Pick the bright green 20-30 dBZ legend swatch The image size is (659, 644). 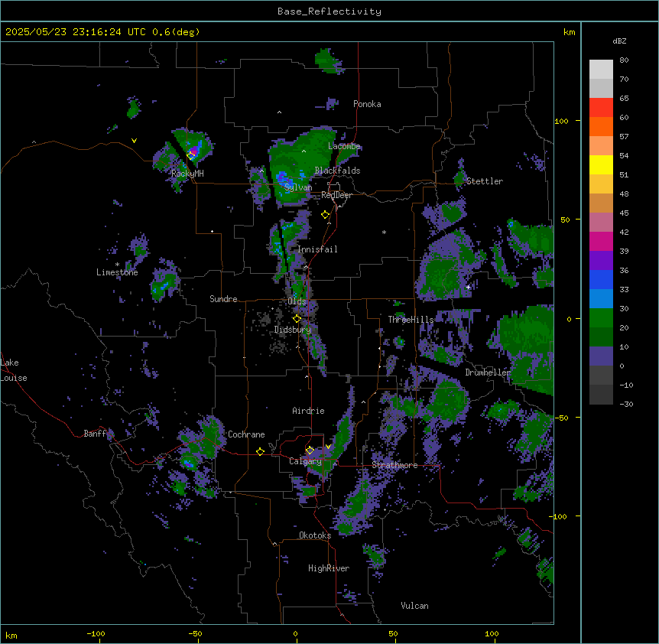pos(601,318)
